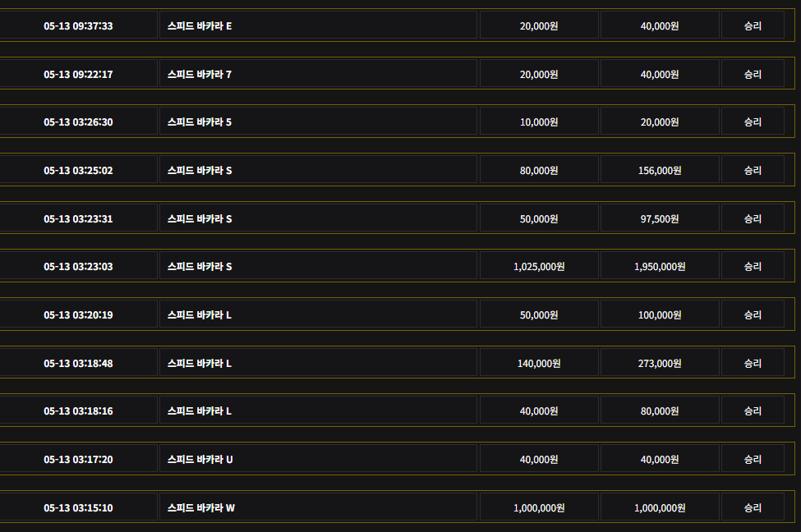
Task: Select the 스피드 바카라 W game name
Action: 201,508
